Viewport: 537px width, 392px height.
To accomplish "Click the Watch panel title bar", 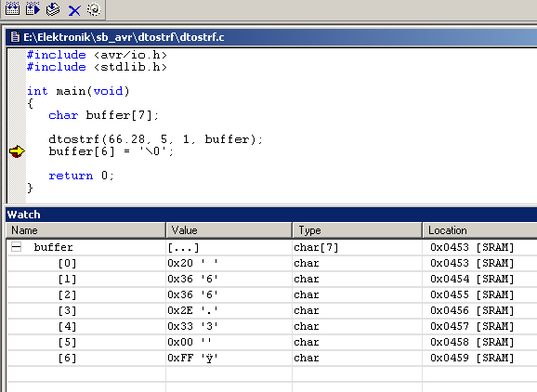I will tap(271, 215).
